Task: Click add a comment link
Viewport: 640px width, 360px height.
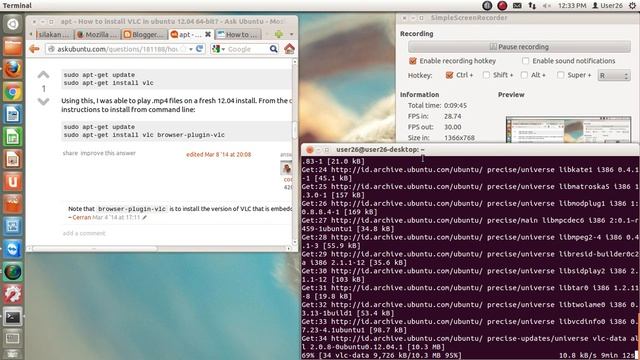Action: (84, 233)
